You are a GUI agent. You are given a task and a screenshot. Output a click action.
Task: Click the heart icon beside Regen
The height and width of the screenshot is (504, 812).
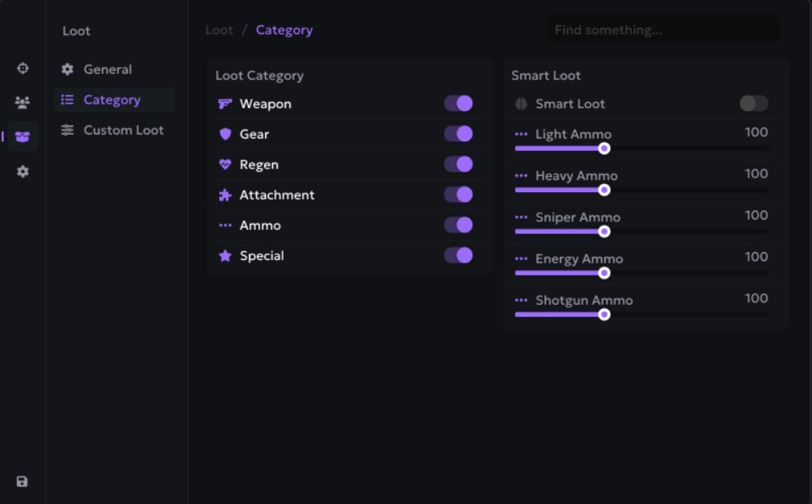(224, 164)
